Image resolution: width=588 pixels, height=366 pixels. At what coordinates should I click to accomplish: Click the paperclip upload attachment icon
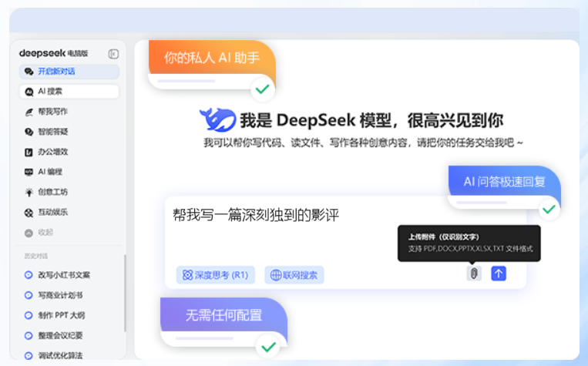(x=474, y=274)
